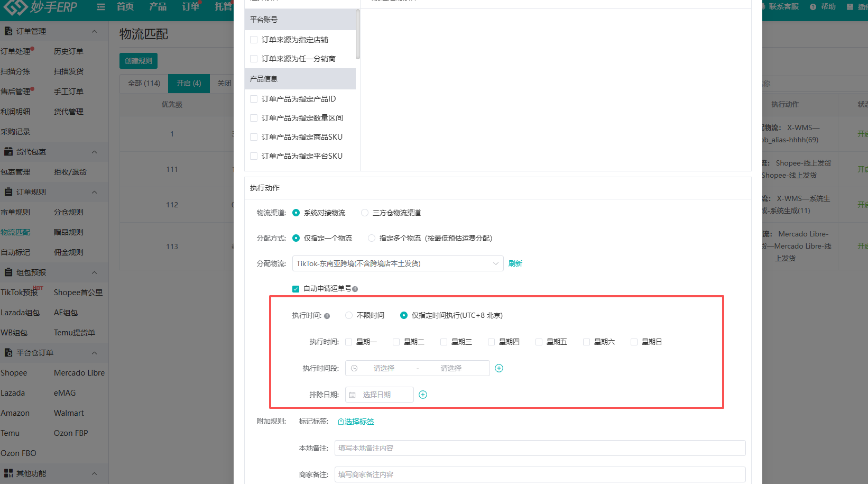Click the calendar icon in 选择日期 field
The width and height of the screenshot is (868, 484).
click(x=353, y=395)
